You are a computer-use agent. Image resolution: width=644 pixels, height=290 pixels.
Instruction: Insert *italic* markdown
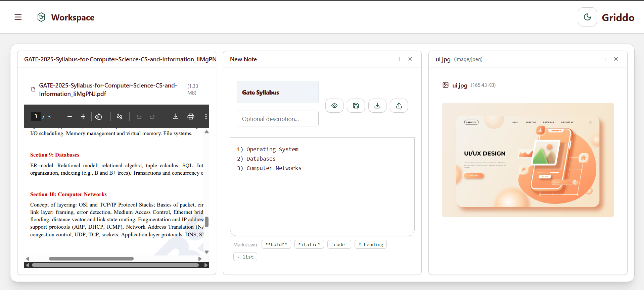pos(309,244)
